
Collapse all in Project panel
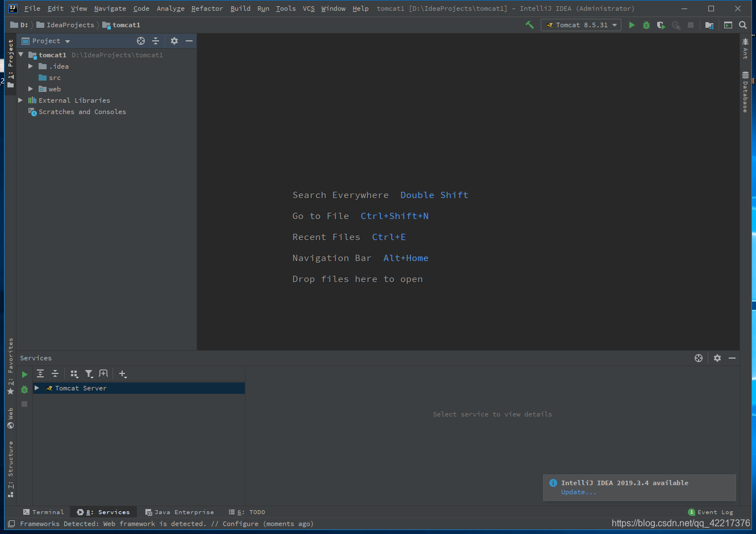(156, 41)
